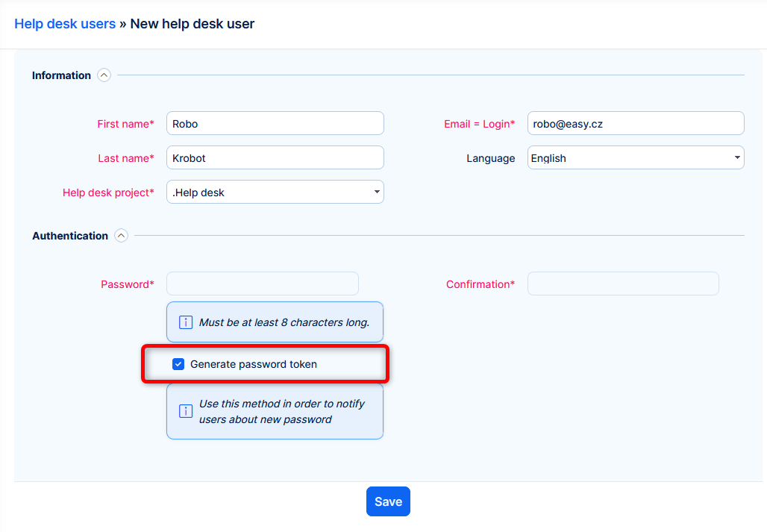
Task: Click the Email = Login input field
Action: [635, 124]
